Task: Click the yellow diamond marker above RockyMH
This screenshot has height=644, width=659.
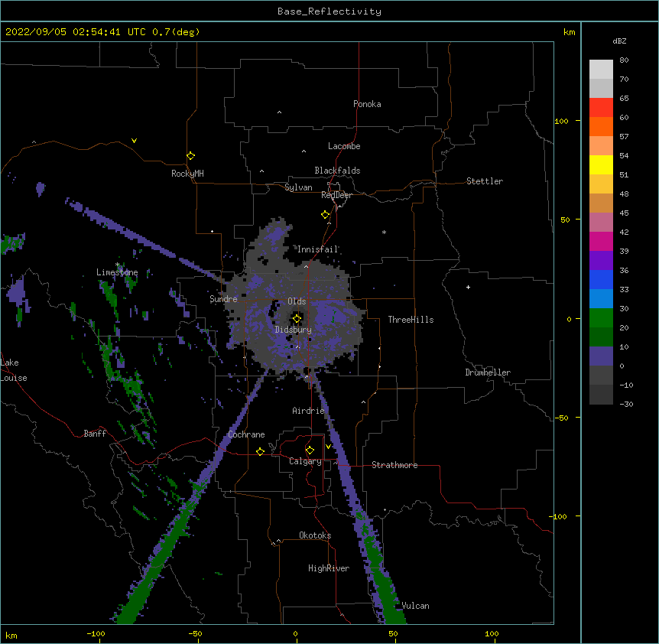Action: click(x=190, y=156)
